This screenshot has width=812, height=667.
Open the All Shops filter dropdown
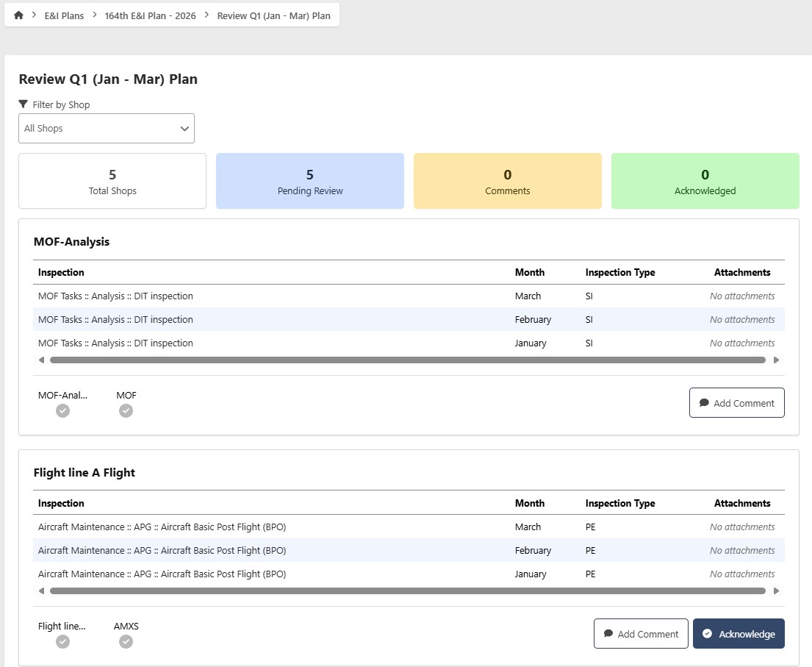pyautogui.click(x=107, y=128)
